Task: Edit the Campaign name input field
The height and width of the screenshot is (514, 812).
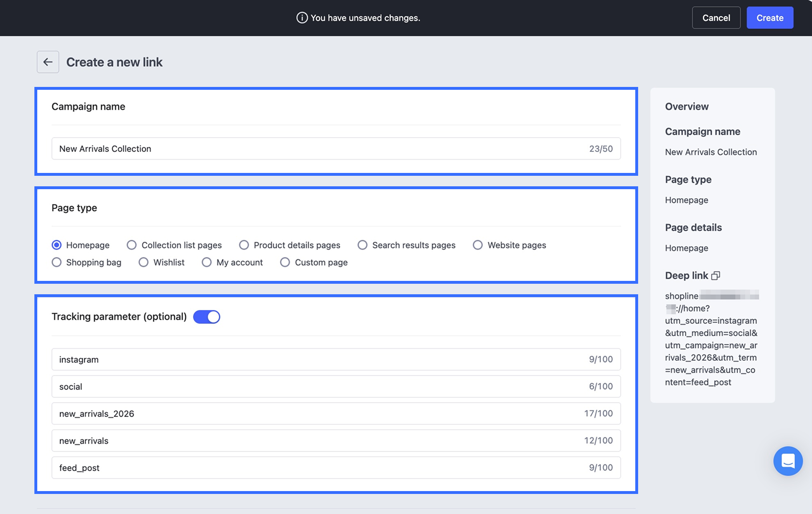Action: point(336,149)
